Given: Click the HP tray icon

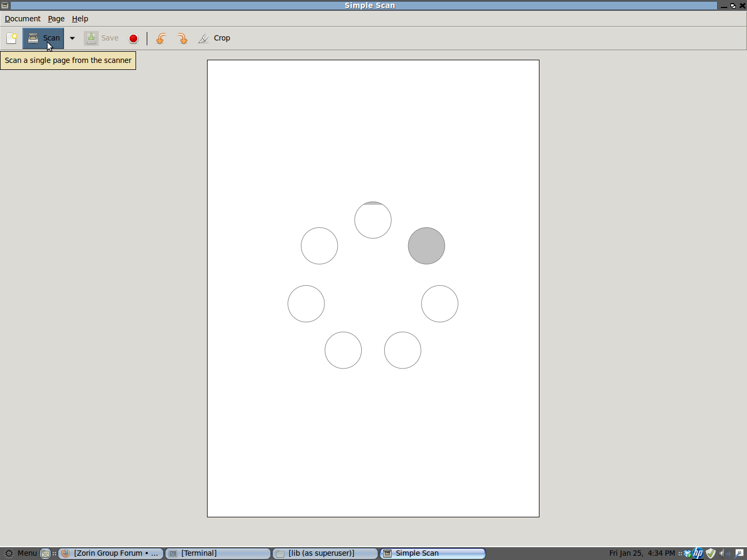Looking at the screenshot, I should 698,553.
